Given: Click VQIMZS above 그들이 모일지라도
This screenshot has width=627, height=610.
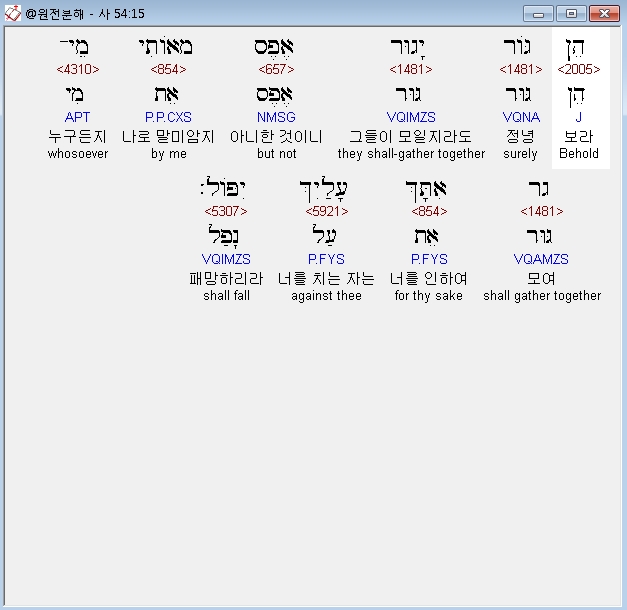Looking at the screenshot, I should pos(411,117).
